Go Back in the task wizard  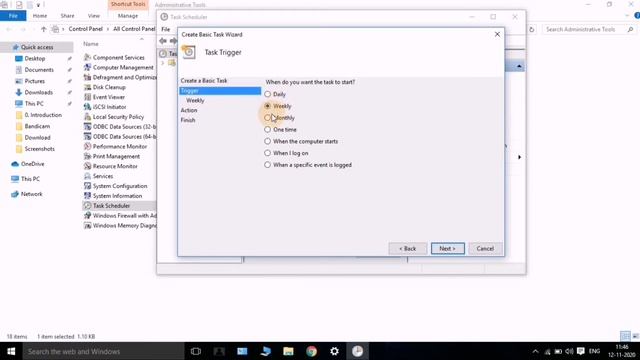[407, 249]
